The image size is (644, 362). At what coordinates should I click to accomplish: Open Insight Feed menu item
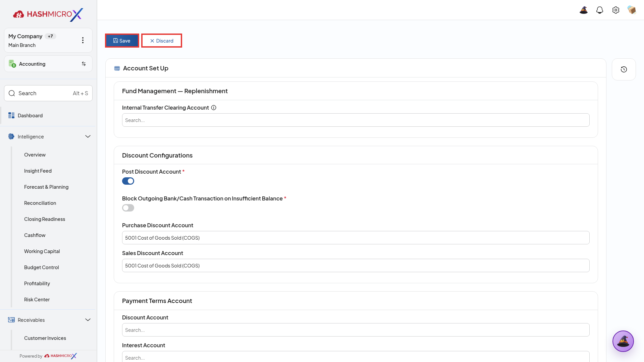pyautogui.click(x=38, y=171)
